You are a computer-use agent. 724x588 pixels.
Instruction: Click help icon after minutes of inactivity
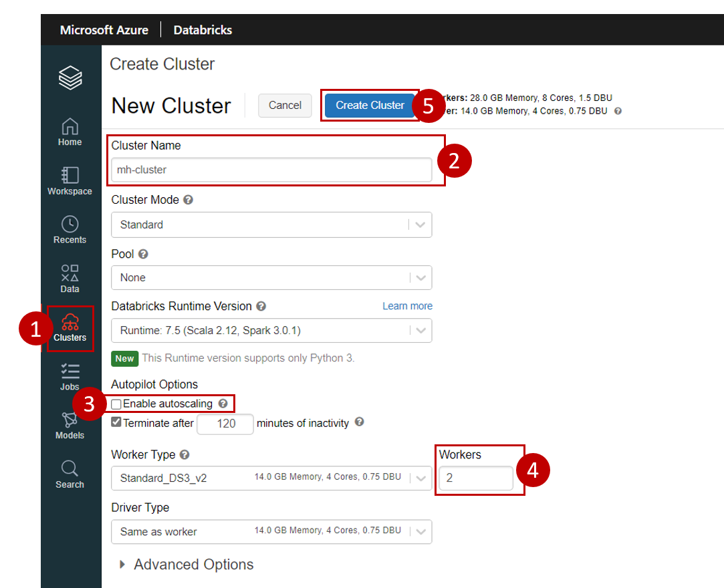pos(359,422)
